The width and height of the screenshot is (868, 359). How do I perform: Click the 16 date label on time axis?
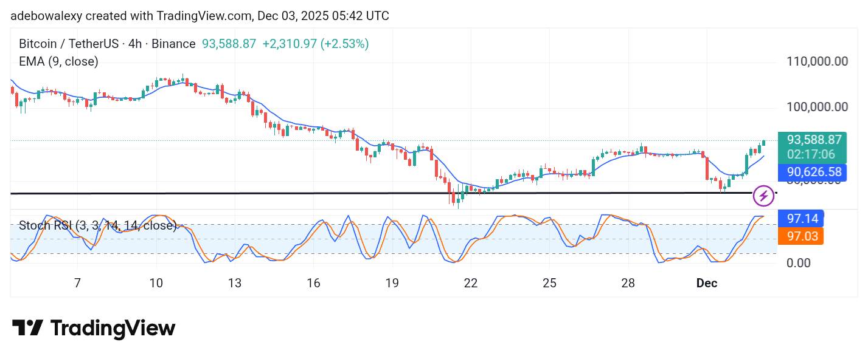313,283
